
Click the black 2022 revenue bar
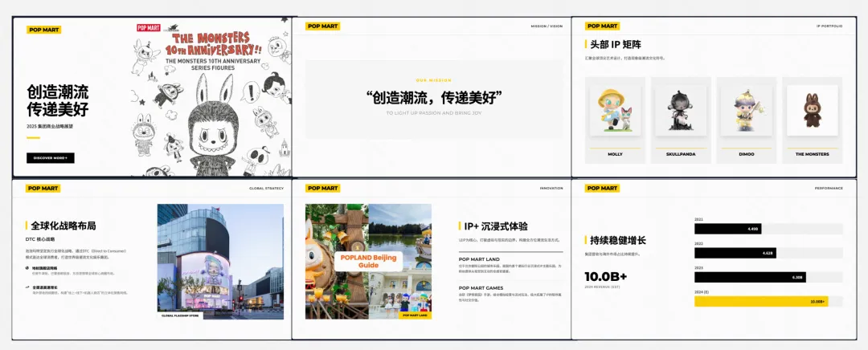pyautogui.click(x=735, y=253)
